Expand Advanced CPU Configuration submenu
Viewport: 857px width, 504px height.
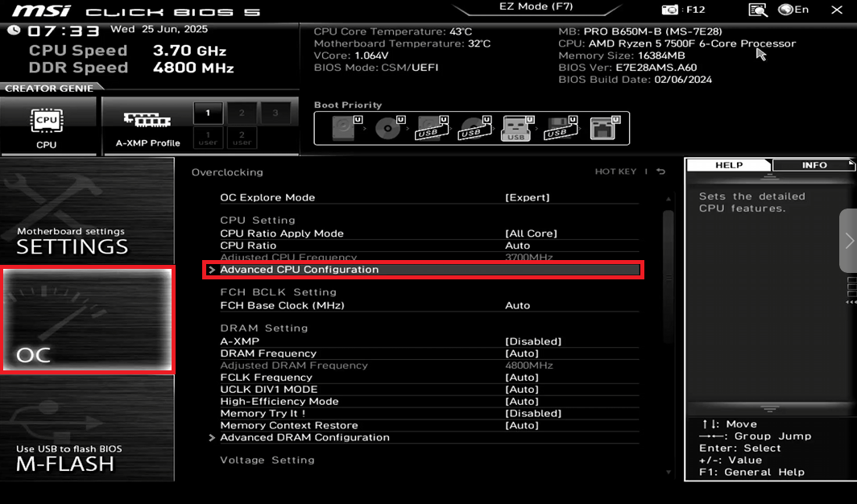pyautogui.click(x=299, y=270)
